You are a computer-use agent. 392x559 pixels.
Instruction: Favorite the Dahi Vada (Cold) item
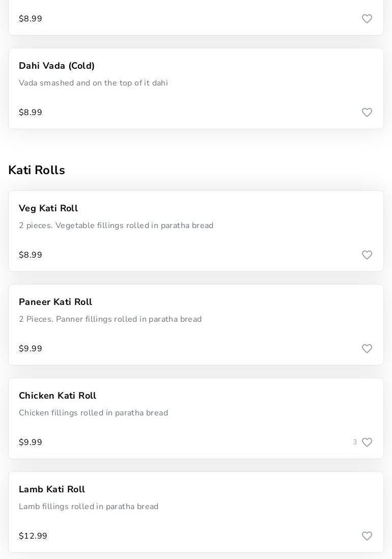tap(367, 113)
